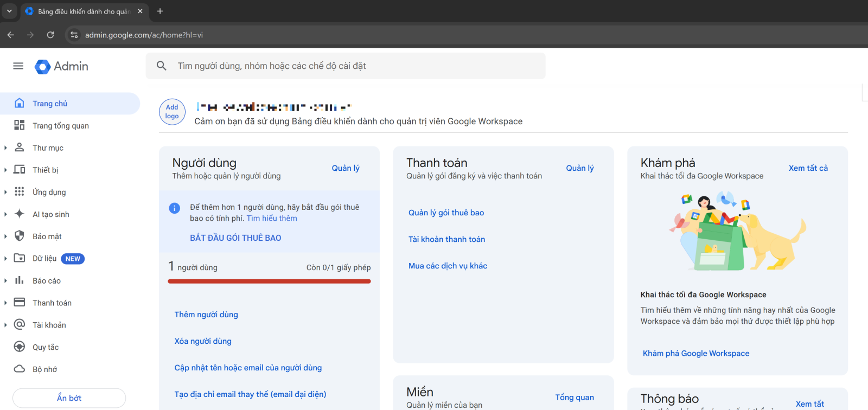Click the Quy tắc rules icon
This screenshot has width=868, height=410.
pos(20,347)
